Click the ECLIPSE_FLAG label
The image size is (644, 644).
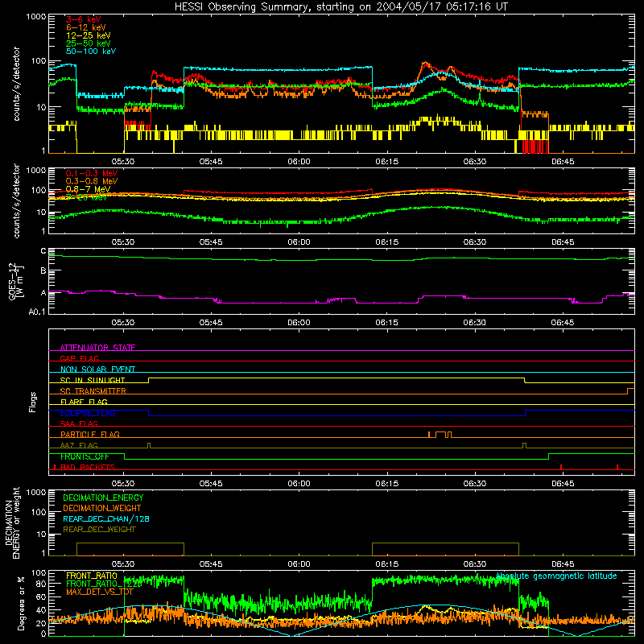pyautogui.click(x=88, y=413)
